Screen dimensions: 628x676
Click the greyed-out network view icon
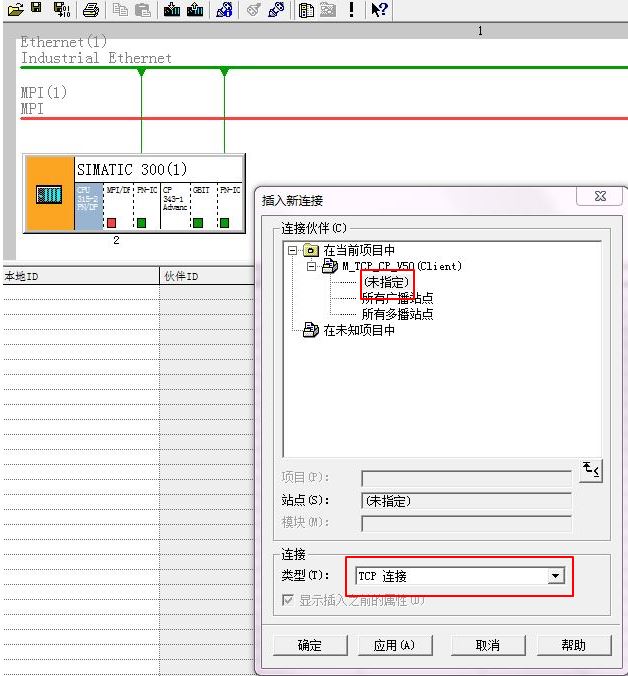click(328, 10)
